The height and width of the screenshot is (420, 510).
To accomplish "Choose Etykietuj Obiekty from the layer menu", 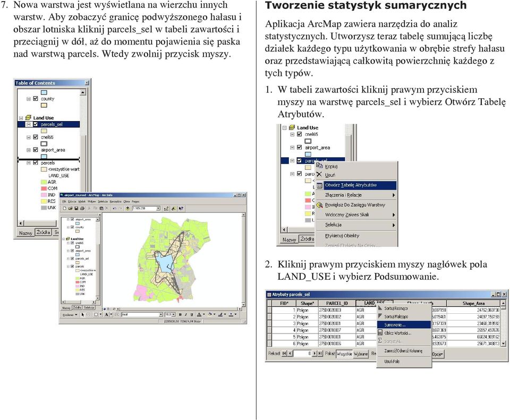I will (356, 236).
